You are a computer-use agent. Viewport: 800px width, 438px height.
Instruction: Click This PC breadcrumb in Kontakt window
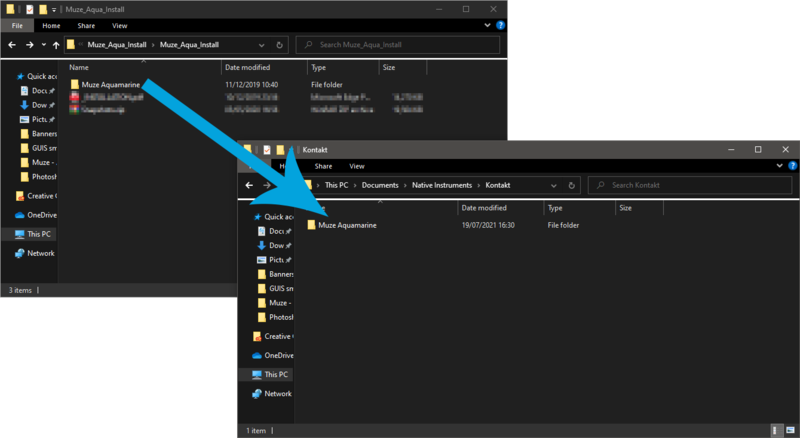[336, 185]
